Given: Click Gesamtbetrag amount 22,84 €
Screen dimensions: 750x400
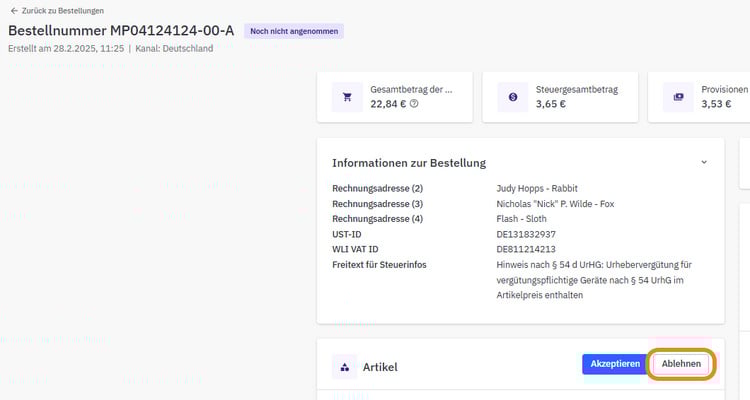Looking at the screenshot, I should [388, 104].
